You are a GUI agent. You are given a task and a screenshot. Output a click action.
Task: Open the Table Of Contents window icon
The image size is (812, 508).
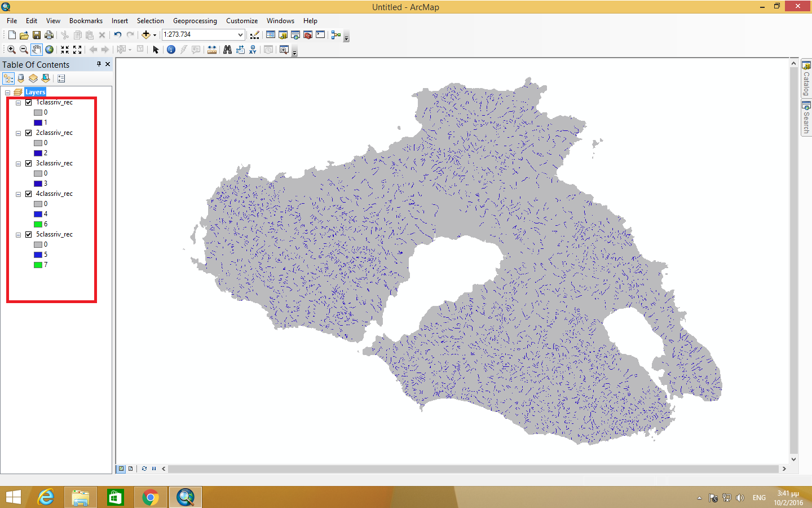pyautogui.click(x=271, y=35)
